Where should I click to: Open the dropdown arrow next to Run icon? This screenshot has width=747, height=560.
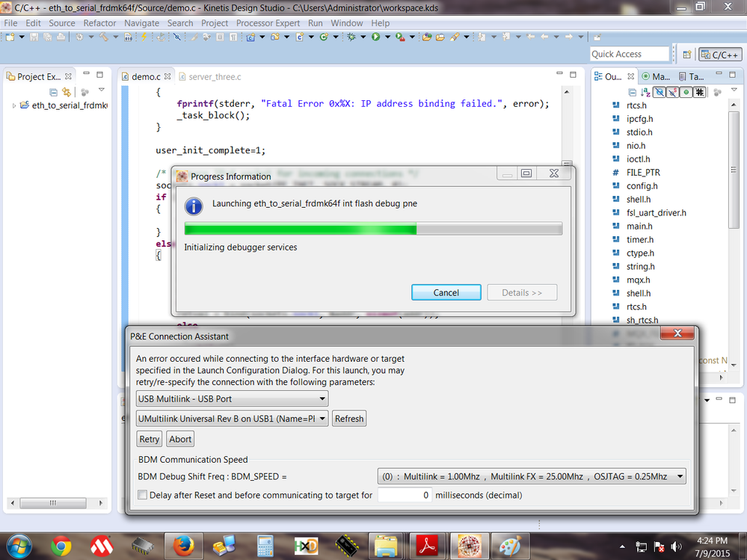387,37
